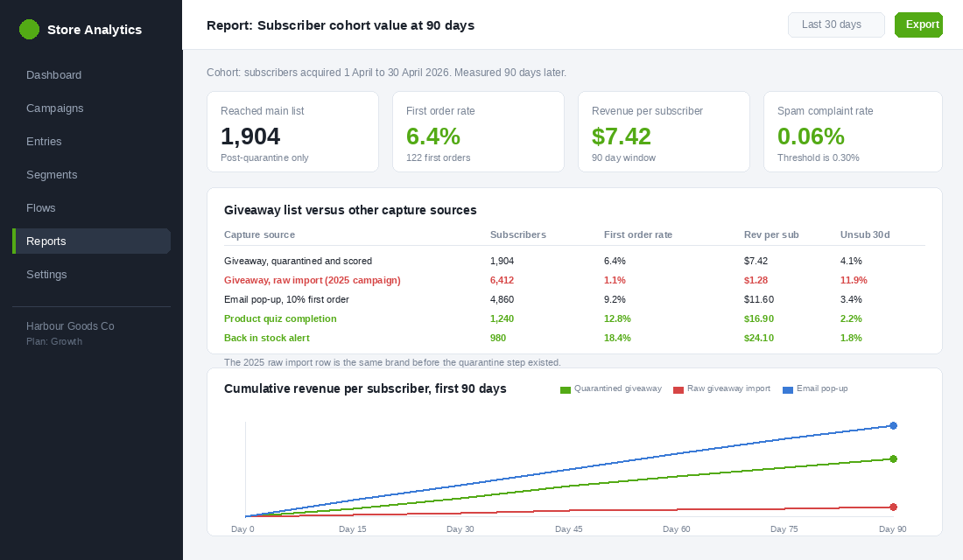The height and width of the screenshot is (560, 963).
Task: Select the Reached main list card
Action: pos(293,131)
